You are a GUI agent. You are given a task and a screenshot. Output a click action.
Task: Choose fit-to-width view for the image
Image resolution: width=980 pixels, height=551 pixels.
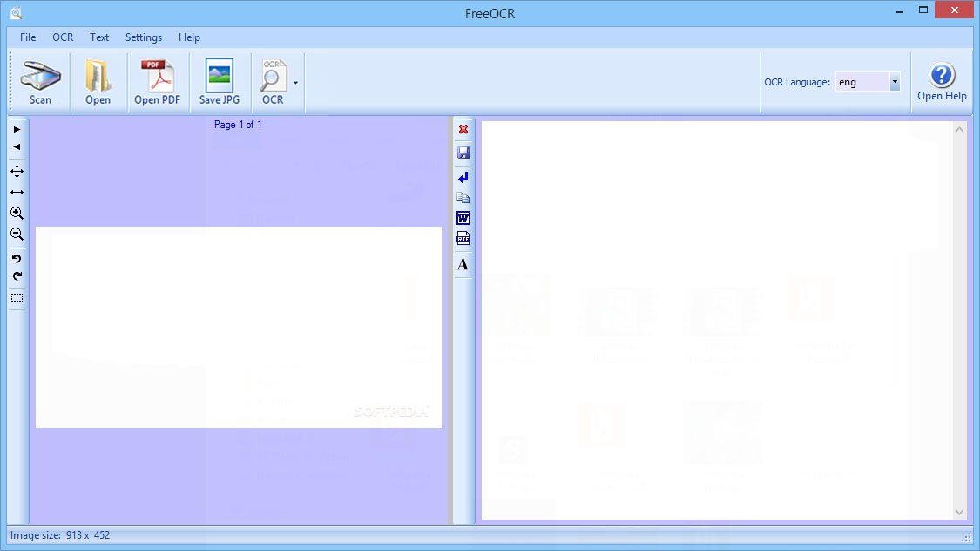pyautogui.click(x=17, y=192)
